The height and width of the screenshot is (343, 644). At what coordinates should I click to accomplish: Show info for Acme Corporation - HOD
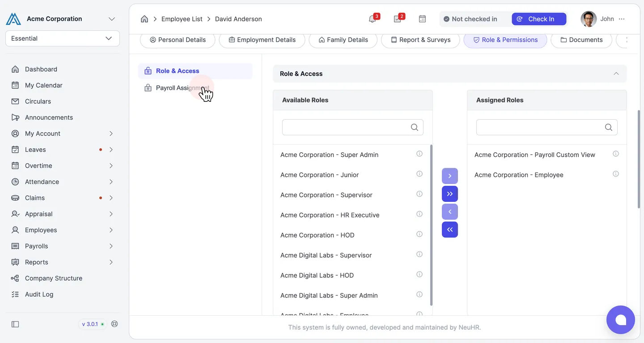[419, 234]
